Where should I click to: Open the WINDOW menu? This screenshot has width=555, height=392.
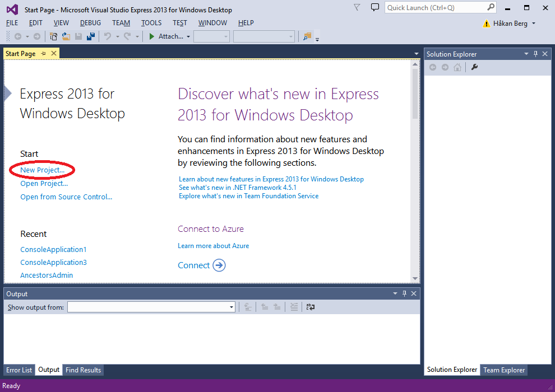(x=212, y=23)
